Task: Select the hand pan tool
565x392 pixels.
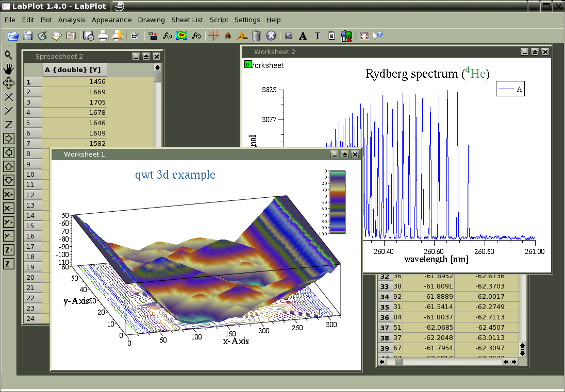Action: coord(9,69)
